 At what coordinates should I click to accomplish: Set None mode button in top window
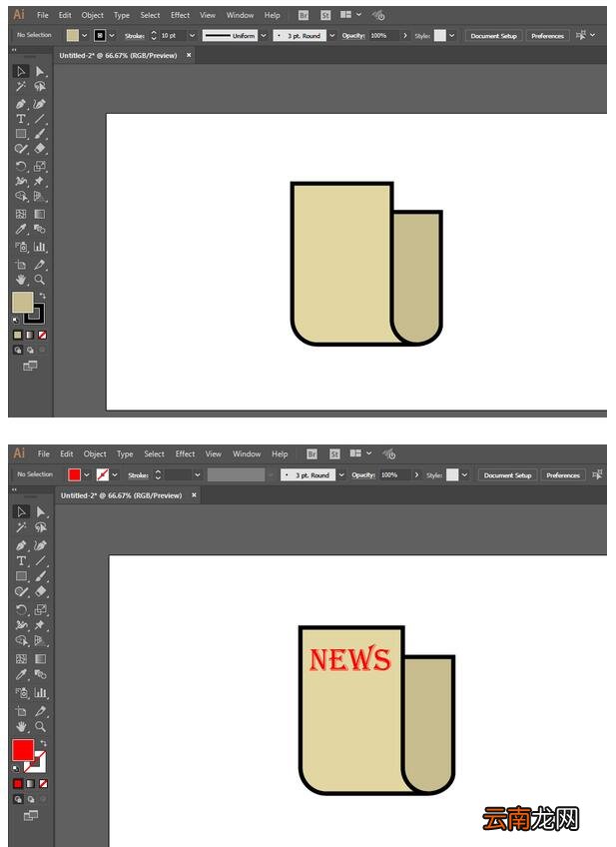coord(42,335)
